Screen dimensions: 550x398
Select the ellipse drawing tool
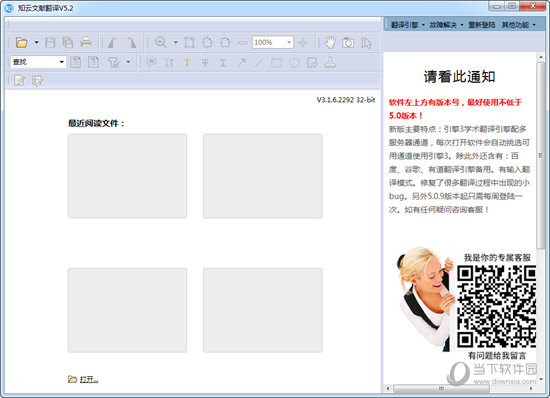tap(294, 62)
